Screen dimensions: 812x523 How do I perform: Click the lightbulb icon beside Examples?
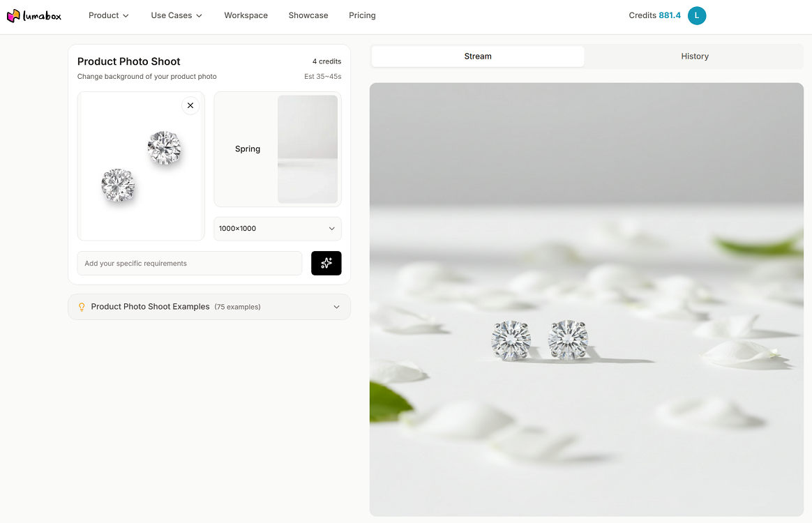coord(82,307)
